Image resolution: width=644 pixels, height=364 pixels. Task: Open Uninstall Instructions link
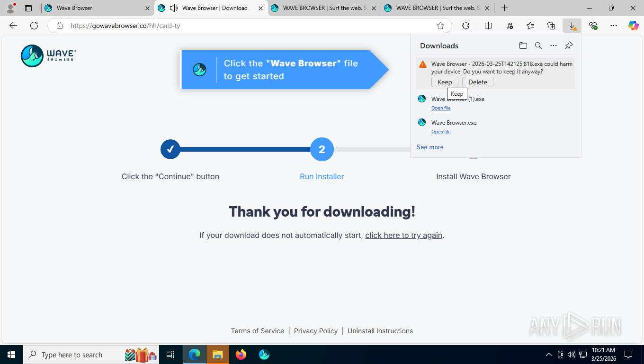[x=380, y=331]
